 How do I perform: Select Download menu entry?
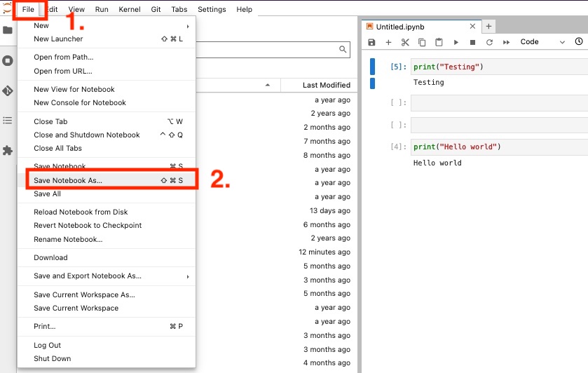[107, 258]
